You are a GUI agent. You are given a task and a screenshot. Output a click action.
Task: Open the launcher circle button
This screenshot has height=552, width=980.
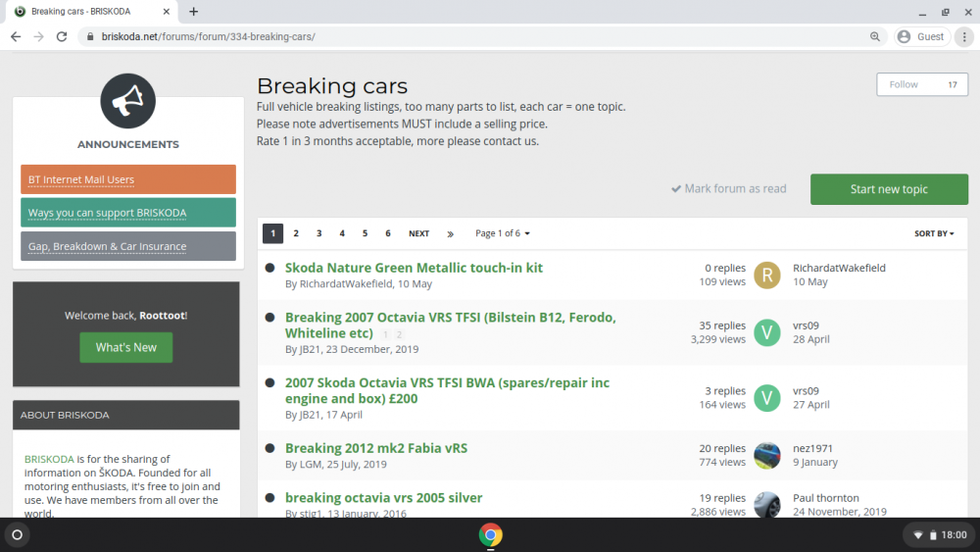(x=18, y=535)
